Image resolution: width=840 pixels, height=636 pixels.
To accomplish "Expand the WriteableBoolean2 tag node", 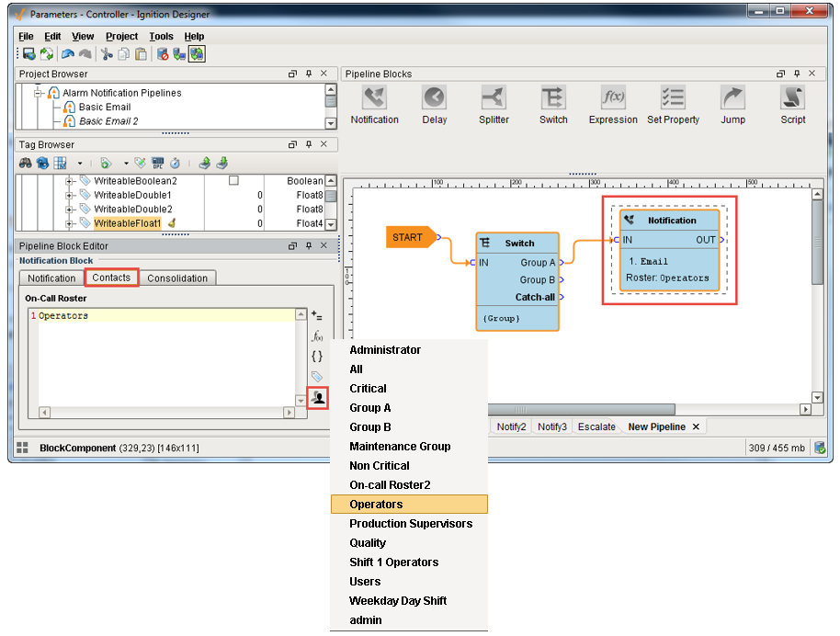I will (69, 182).
